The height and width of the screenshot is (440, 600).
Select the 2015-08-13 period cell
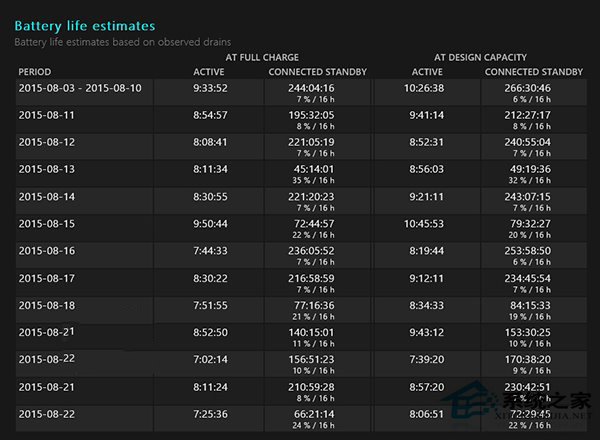coord(47,169)
